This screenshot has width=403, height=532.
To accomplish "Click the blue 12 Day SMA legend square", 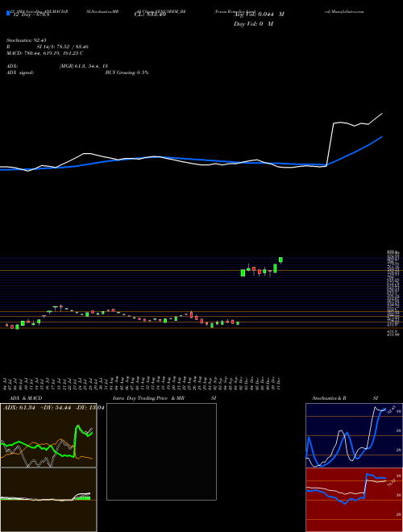I will 8,14.
